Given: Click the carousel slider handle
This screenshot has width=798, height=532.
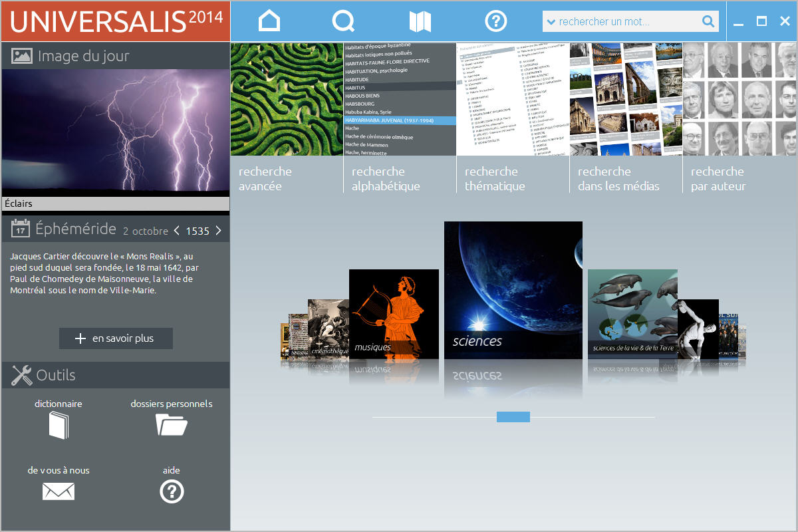Looking at the screenshot, I should [x=513, y=417].
